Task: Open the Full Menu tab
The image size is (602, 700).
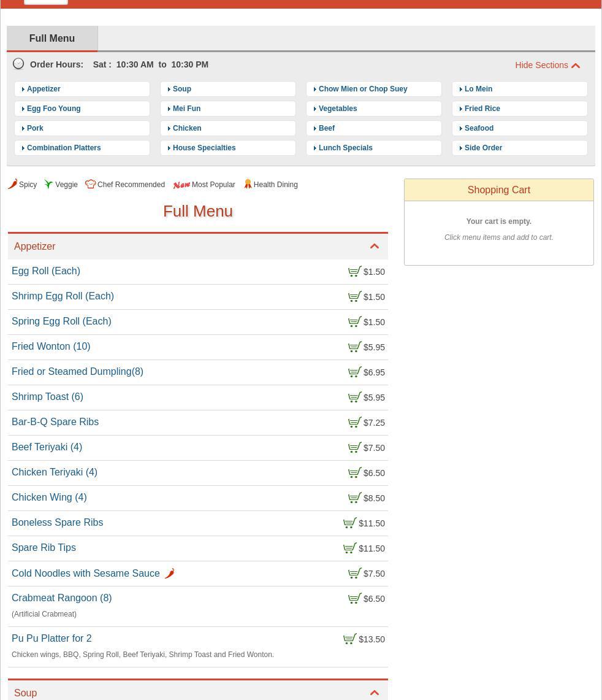Action: coord(52,39)
